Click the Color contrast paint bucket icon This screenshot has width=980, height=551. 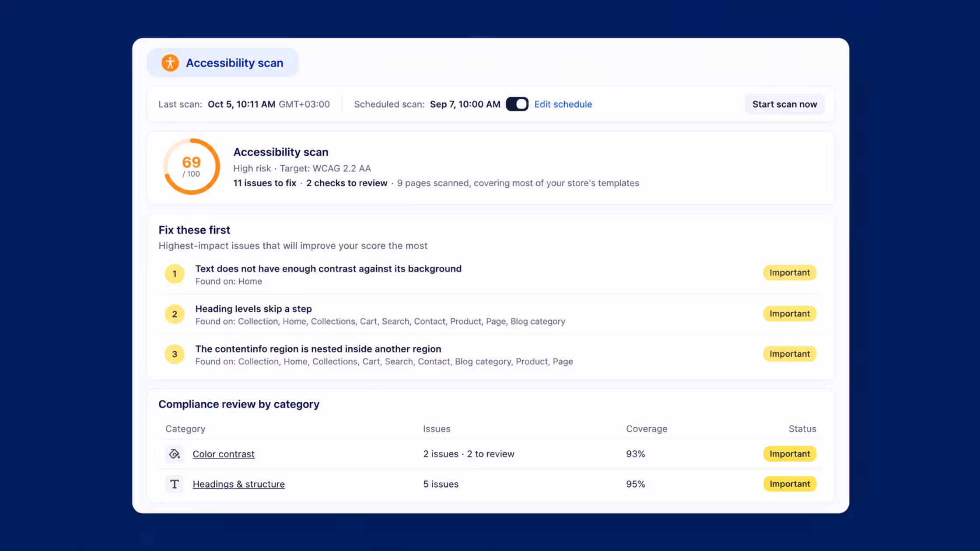[175, 454]
